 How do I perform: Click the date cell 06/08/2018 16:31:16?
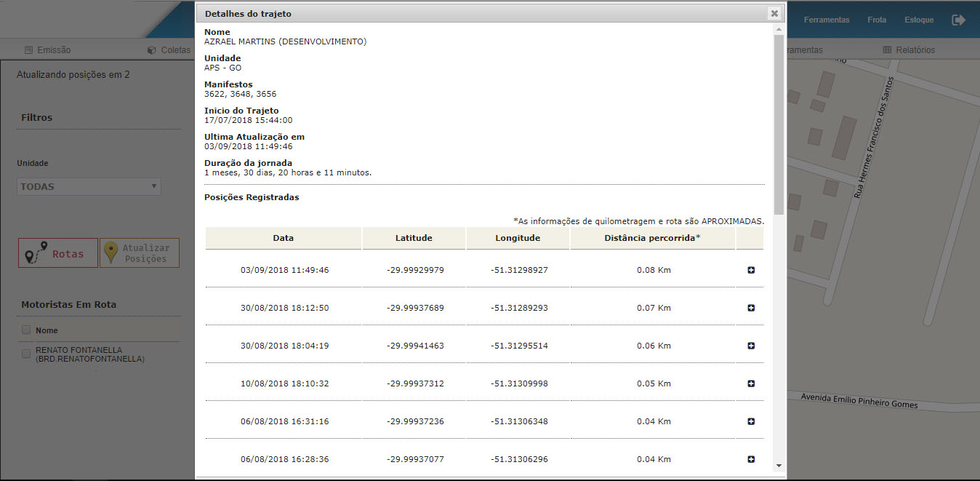284,421
